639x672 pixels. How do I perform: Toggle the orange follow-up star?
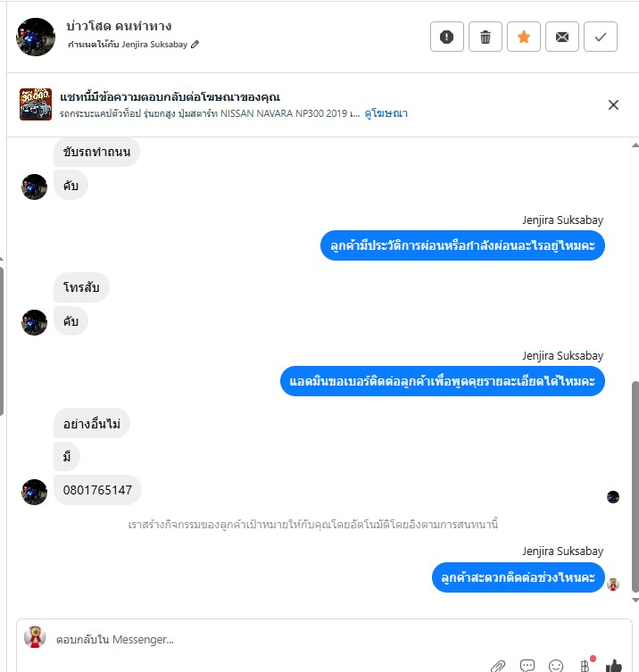[x=523, y=37]
